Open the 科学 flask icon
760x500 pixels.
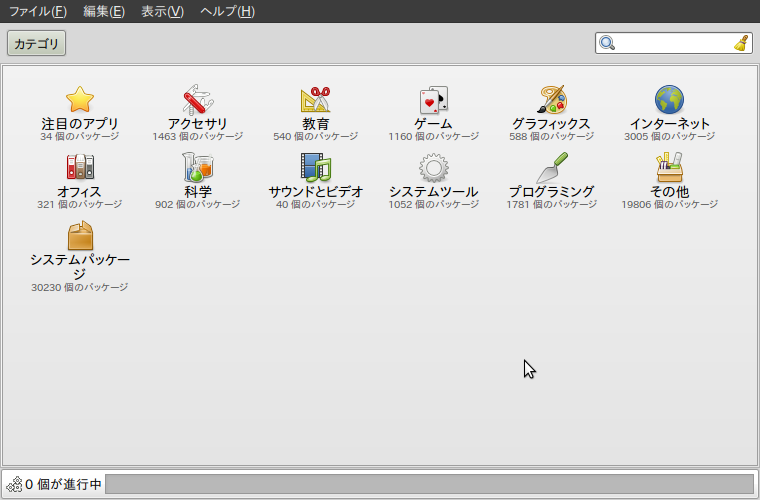(x=198, y=167)
